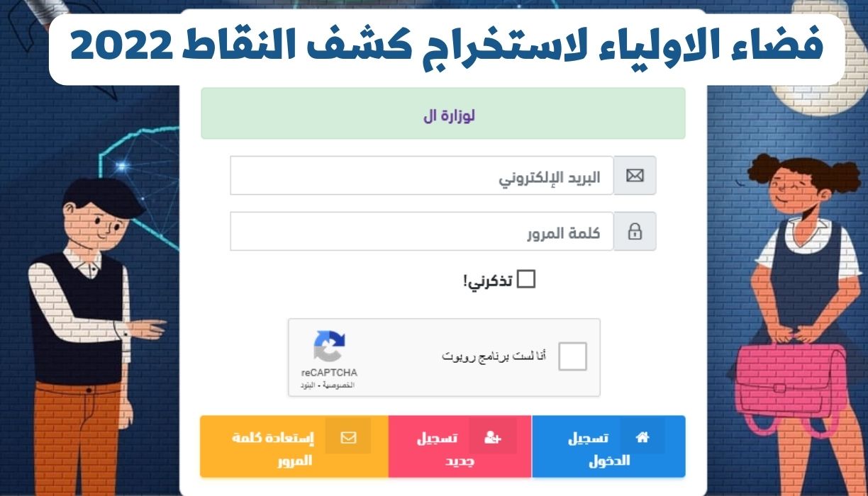
Task: Click the تذكرني! label text
Action: (x=488, y=281)
